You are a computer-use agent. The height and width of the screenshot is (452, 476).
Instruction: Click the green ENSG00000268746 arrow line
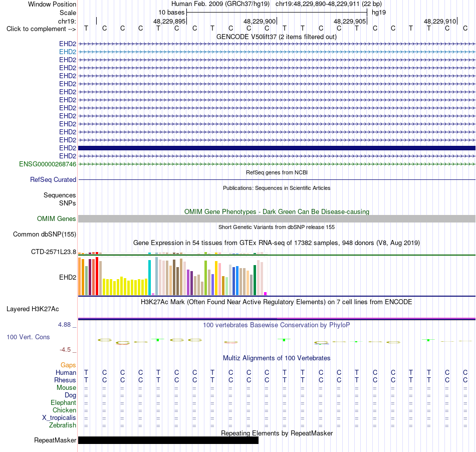tap(277, 164)
